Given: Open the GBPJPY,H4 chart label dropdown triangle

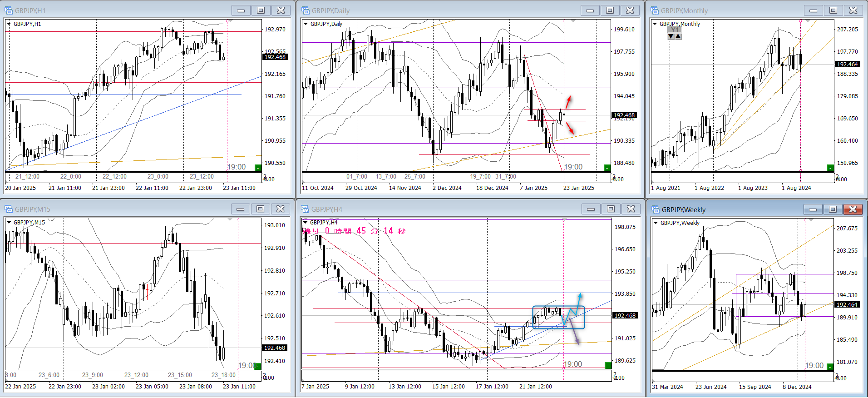Looking at the screenshot, I should click(306, 222).
